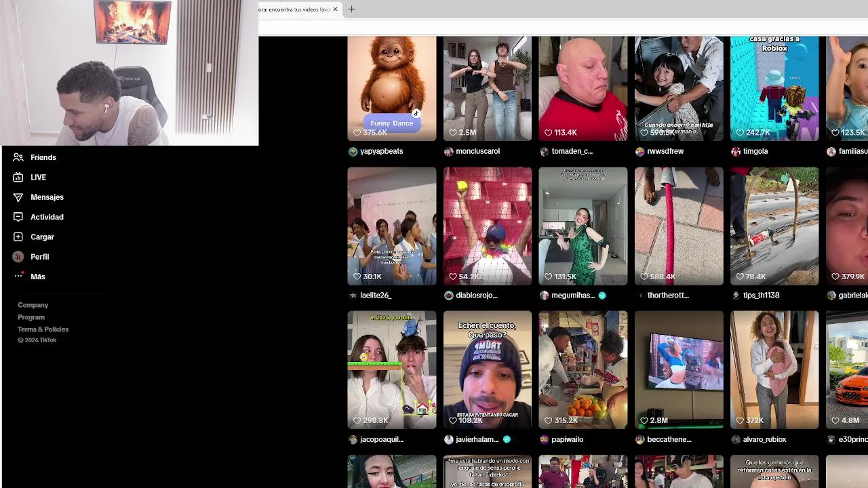Click javierhalam... profile avatar
868x488 pixels.
pyautogui.click(x=448, y=440)
